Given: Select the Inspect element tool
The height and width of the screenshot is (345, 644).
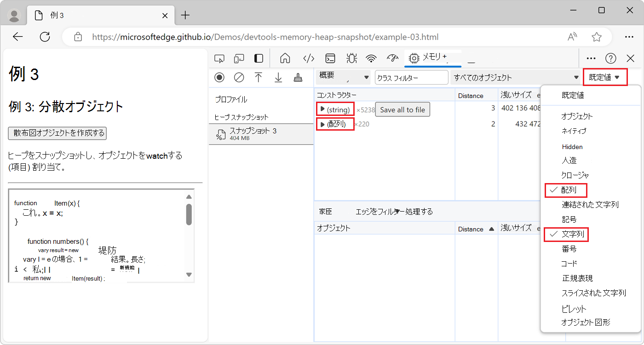Looking at the screenshot, I should pos(219,58).
